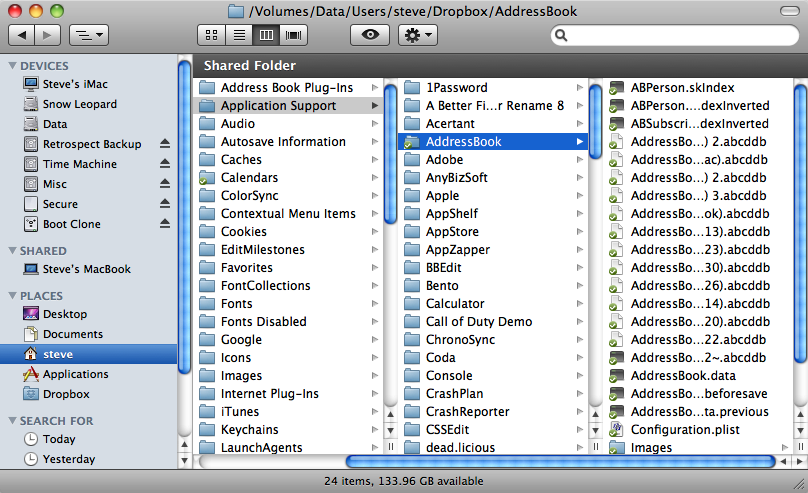Screen dimensions: 808x493
Task: Expand the Fonts Disabled folder arrow
Action: [x=375, y=321]
